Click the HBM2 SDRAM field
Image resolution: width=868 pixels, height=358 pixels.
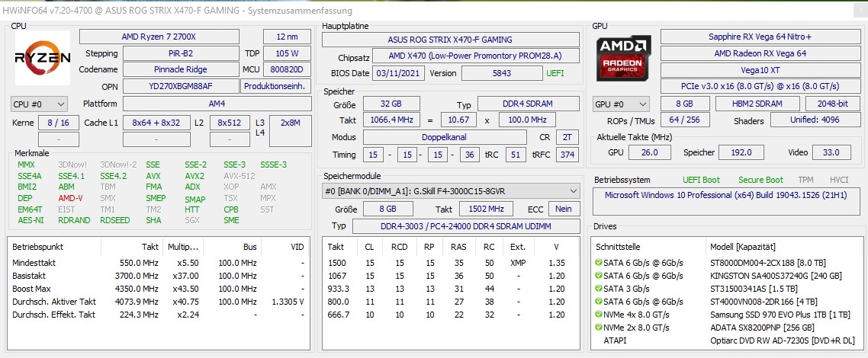point(757,104)
